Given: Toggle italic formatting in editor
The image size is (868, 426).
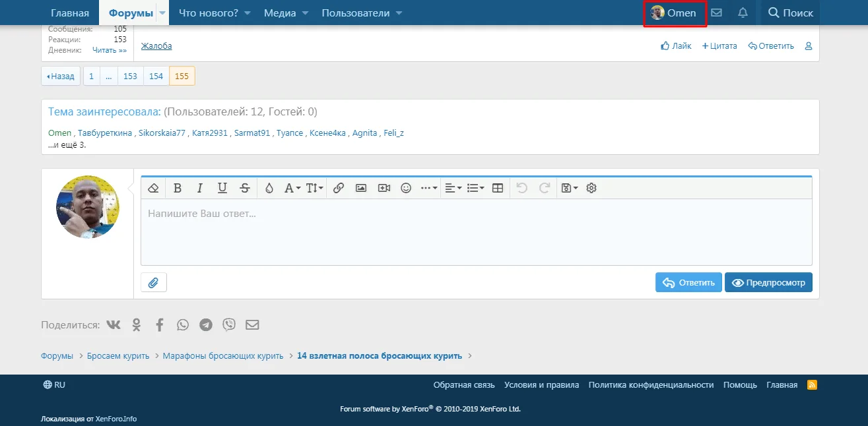Looking at the screenshot, I should (200, 188).
